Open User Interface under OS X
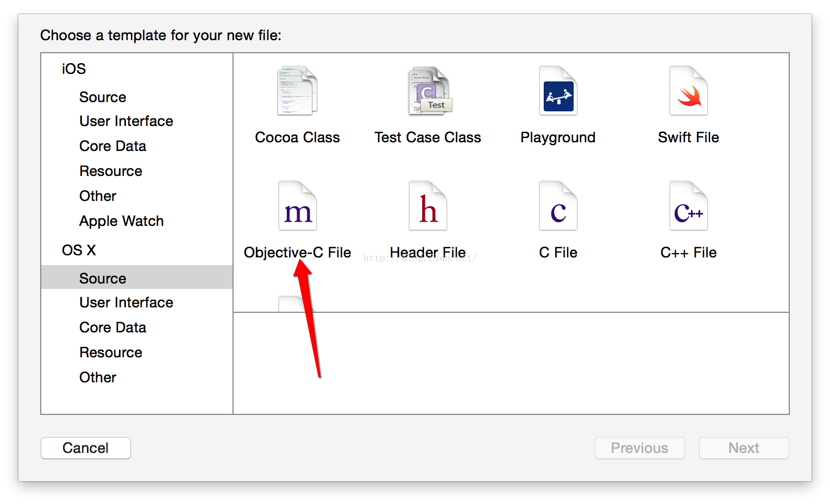This screenshot has height=504, width=830. click(x=126, y=303)
